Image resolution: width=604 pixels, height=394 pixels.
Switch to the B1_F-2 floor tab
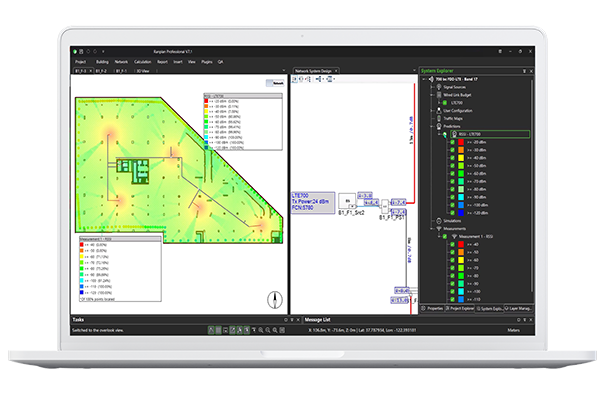coord(101,71)
